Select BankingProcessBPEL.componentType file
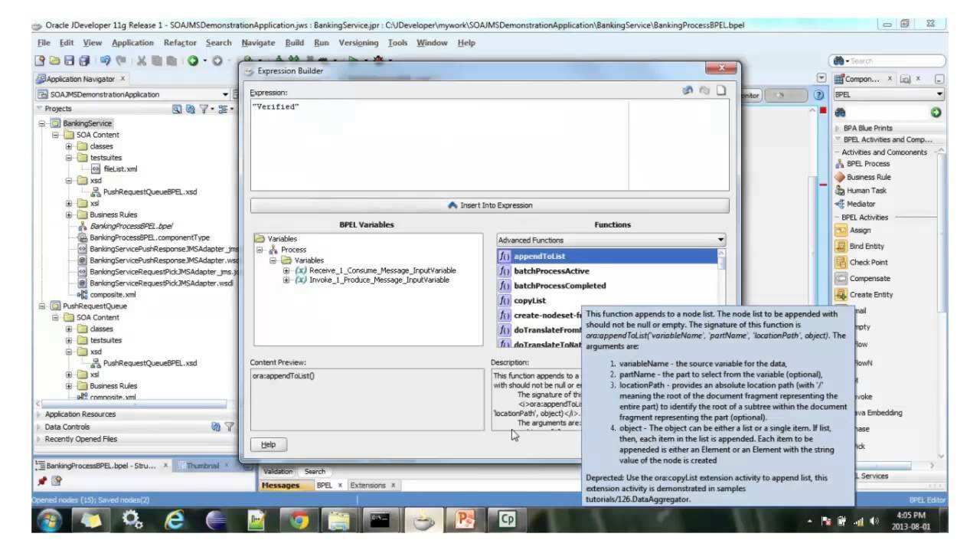Screen dimensions: 980x550 143,237
